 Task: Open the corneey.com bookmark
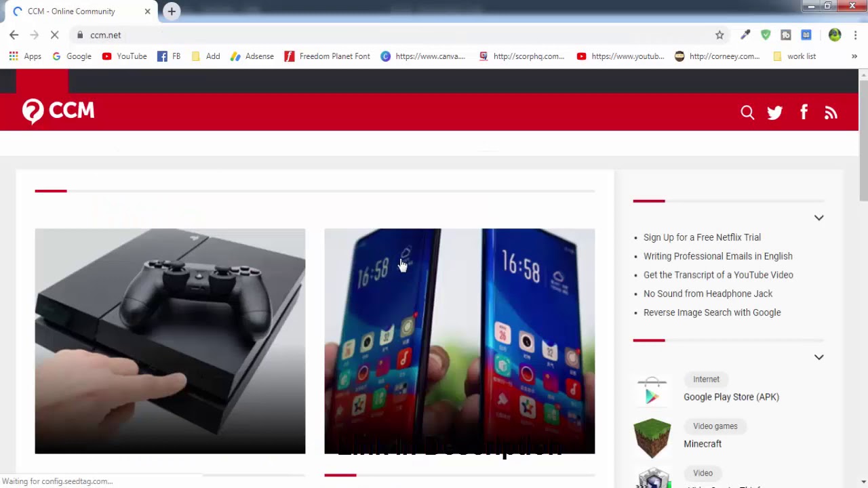[x=717, y=56]
